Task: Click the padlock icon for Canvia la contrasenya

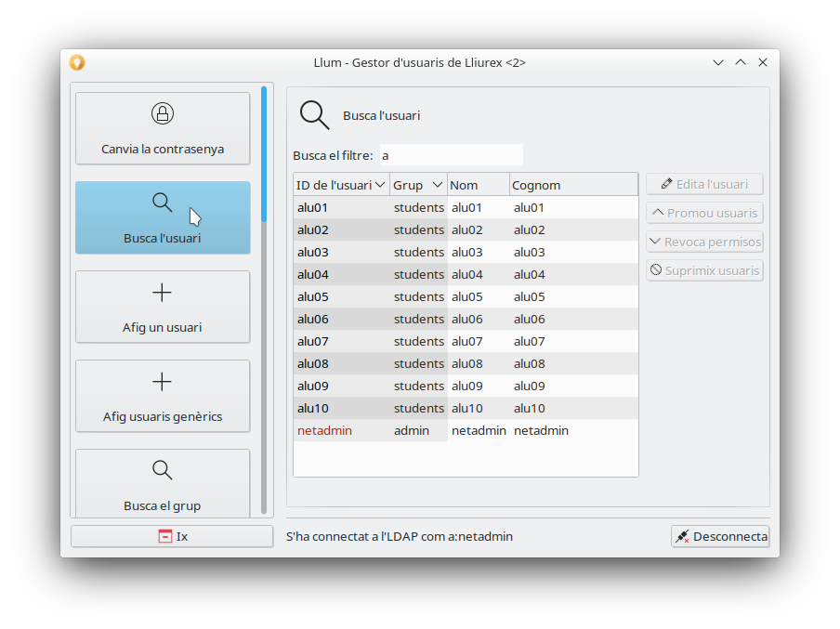Action: pyautogui.click(x=163, y=114)
